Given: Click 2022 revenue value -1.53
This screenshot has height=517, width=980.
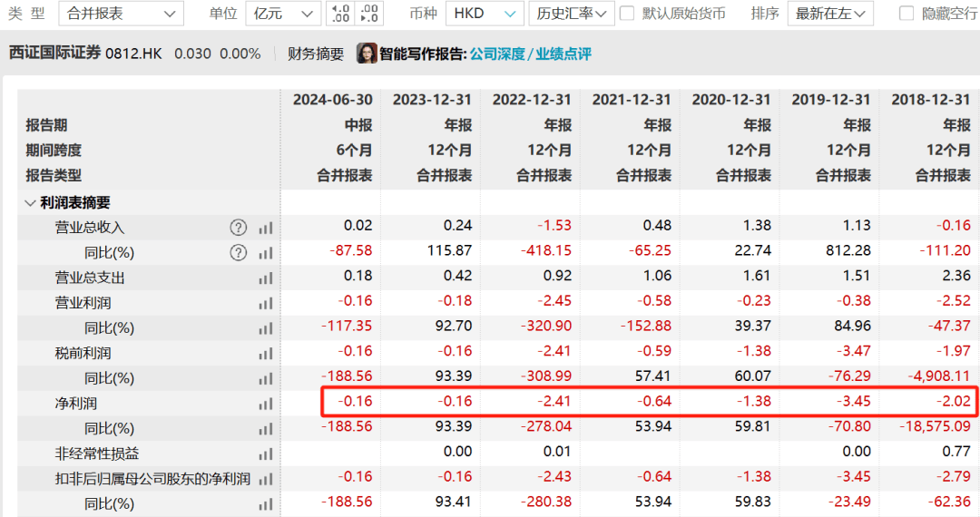Looking at the screenshot, I should pyautogui.click(x=554, y=226).
